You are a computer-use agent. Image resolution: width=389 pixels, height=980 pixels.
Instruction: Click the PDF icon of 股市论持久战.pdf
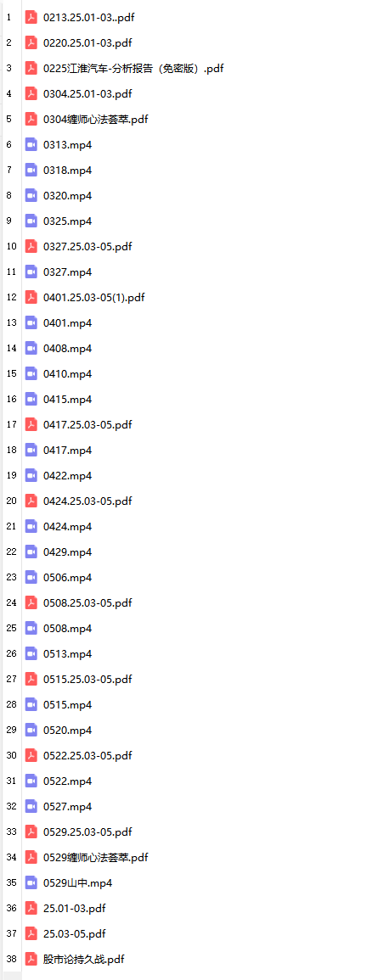pos(31,959)
